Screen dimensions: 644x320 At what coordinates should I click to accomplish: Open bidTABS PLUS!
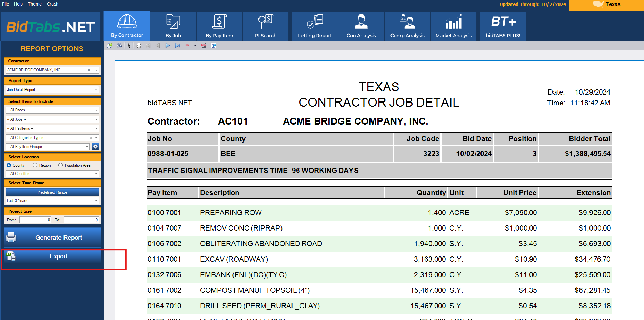point(503,26)
